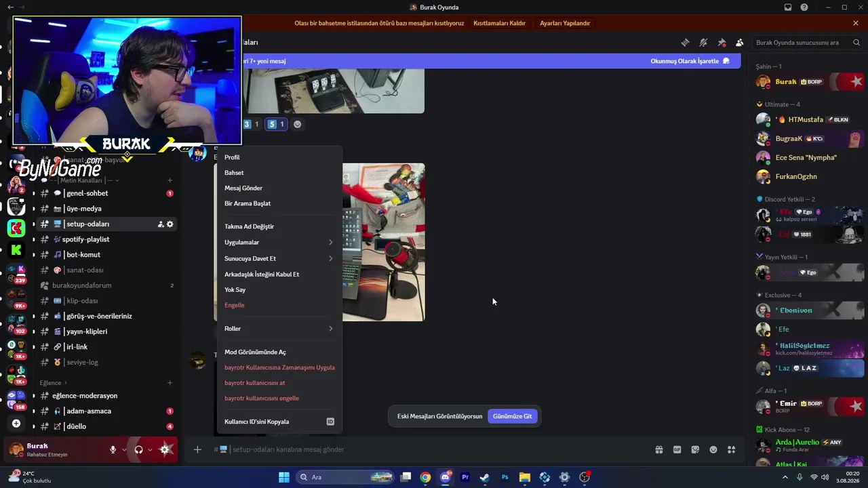Toggle the member list icon
The height and width of the screenshot is (488, 868).
[x=739, y=42]
